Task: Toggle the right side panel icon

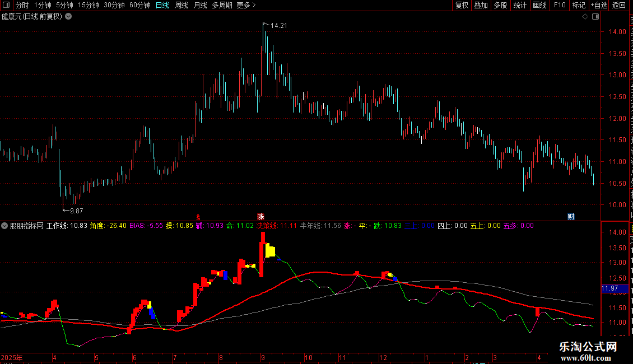Action: (595, 17)
